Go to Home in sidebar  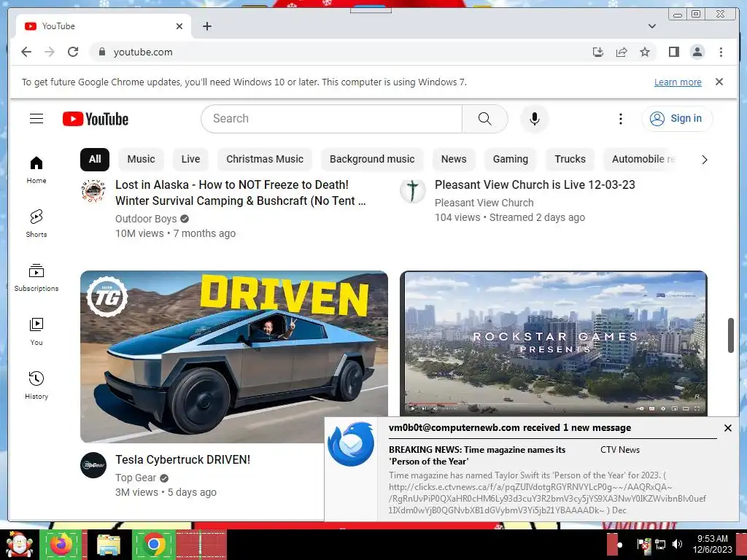pos(36,169)
